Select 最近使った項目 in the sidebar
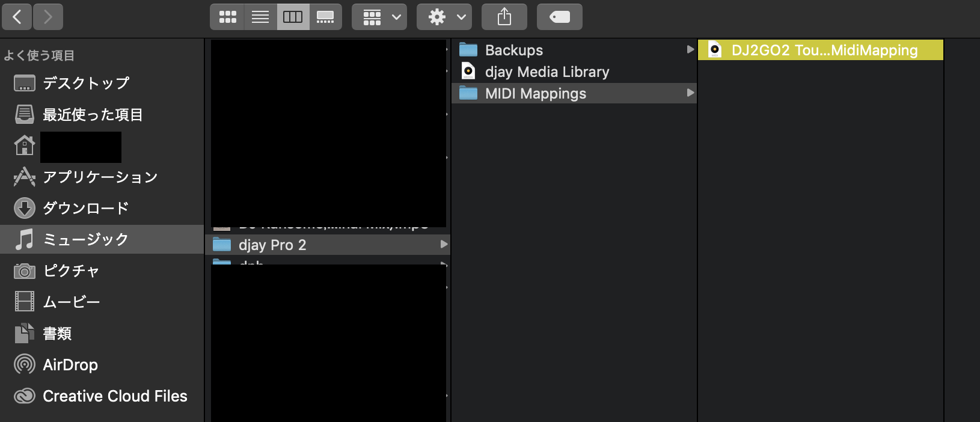Image resolution: width=980 pixels, height=422 pixels. [93, 114]
